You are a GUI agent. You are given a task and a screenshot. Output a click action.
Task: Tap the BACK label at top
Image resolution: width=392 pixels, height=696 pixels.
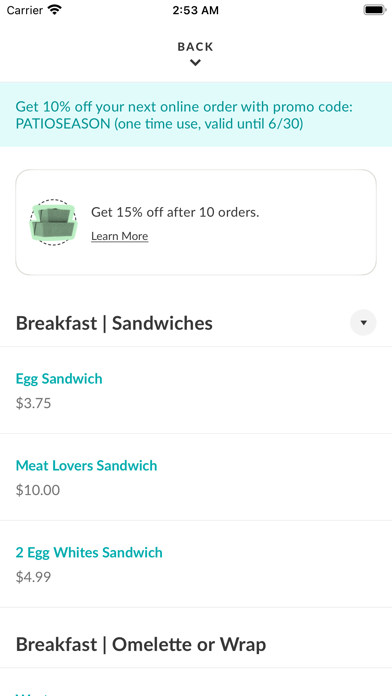click(x=195, y=47)
